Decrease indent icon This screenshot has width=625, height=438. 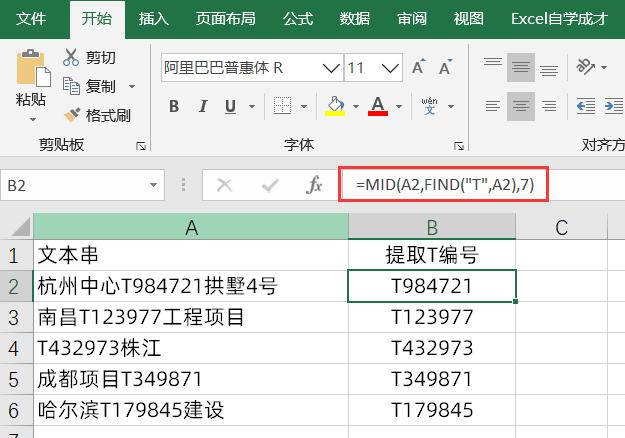point(586,106)
